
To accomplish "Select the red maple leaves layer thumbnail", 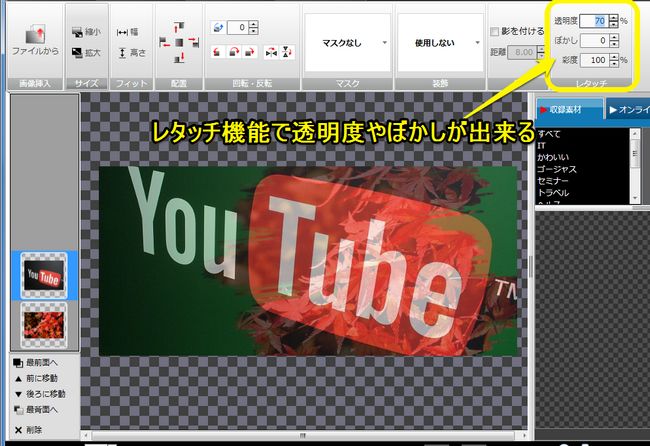I will click(x=44, y=325).
